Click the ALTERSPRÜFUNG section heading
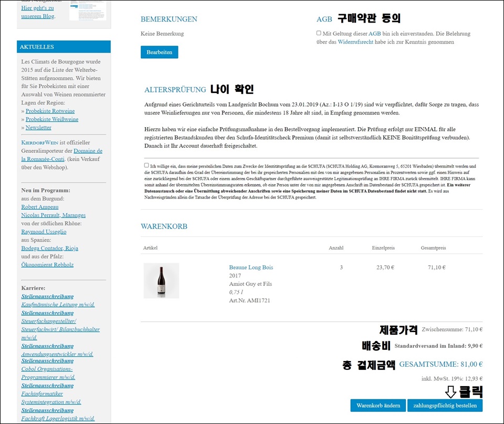Viewport: 504px width, 424px height. pos(175,90)
